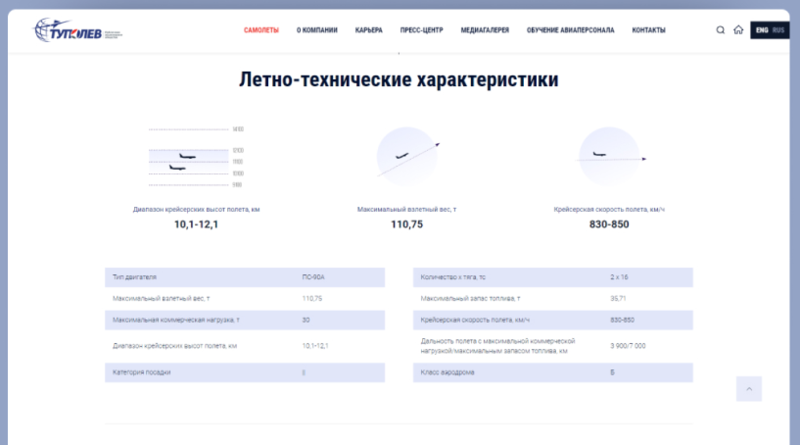
Task: Open the КОНТАКТЫ menu item
Action: (x=648, y=30)
